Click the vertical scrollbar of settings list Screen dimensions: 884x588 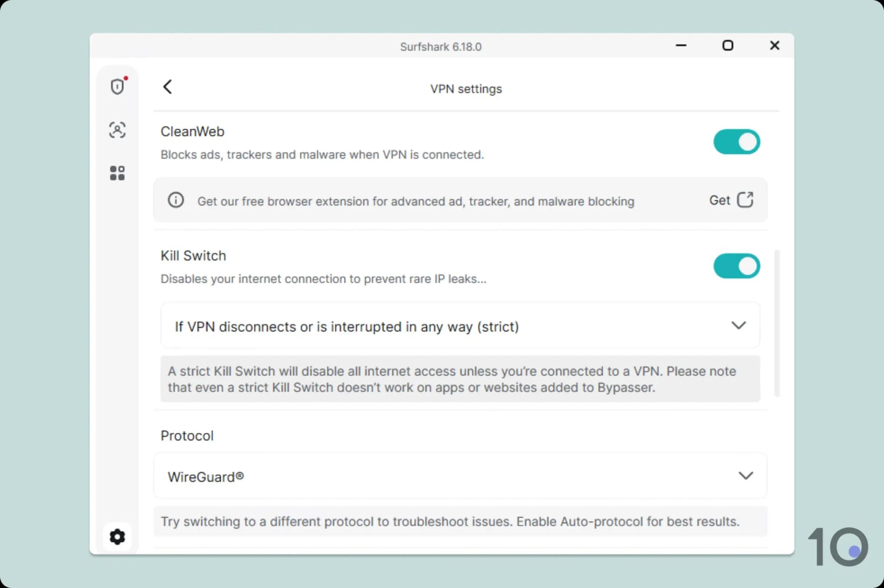pos(777,323)
